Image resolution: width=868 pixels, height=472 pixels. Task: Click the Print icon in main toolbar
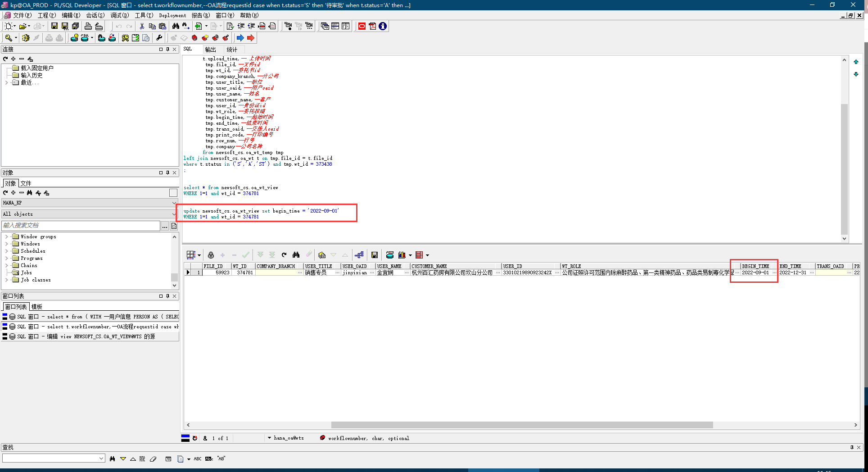(x=88, y=26)
